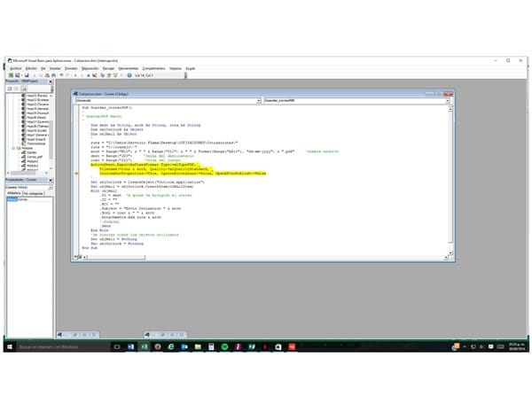The width and height of the screenshot is (532, 411).
Task: Switch to the Por categorías properties tab
Action: 34,193
